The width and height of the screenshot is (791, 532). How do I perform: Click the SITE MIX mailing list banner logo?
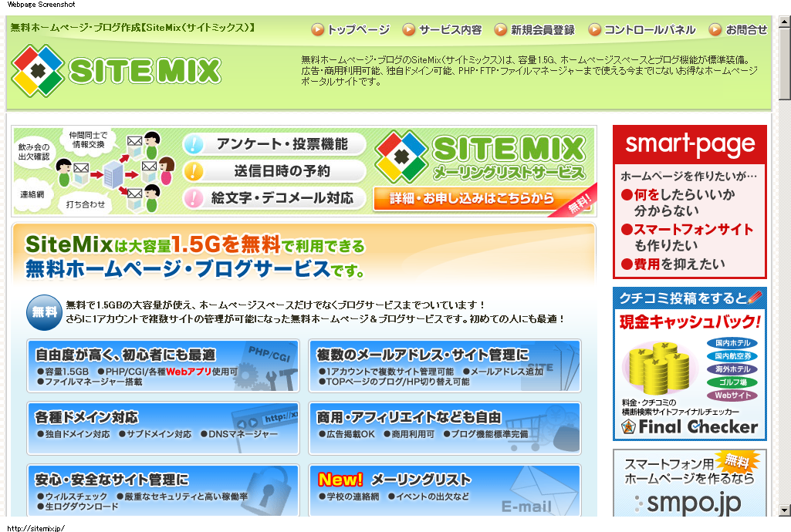point(480,157)
